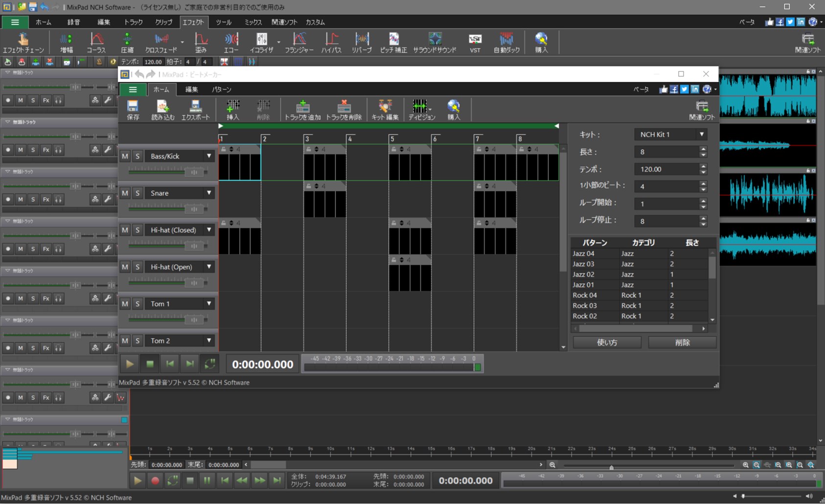The width and height of the screenshot is (825, 504).
Task: Open キット編集 in Beat Maker
Action: 385,109
